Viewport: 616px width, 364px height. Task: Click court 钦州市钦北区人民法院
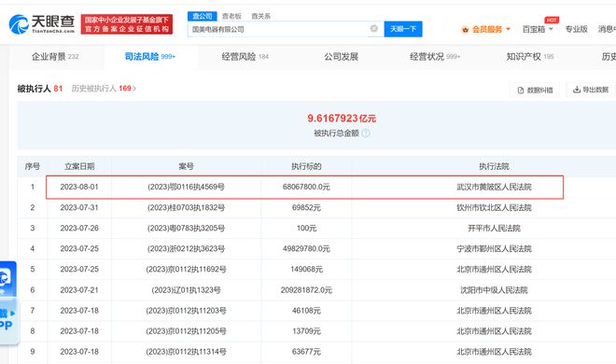click(494, 207)
